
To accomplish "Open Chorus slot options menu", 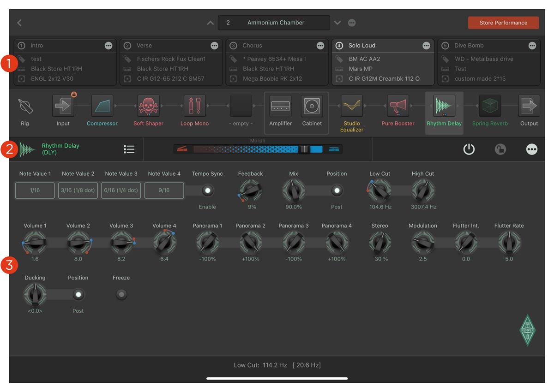I will click(320, 46).
